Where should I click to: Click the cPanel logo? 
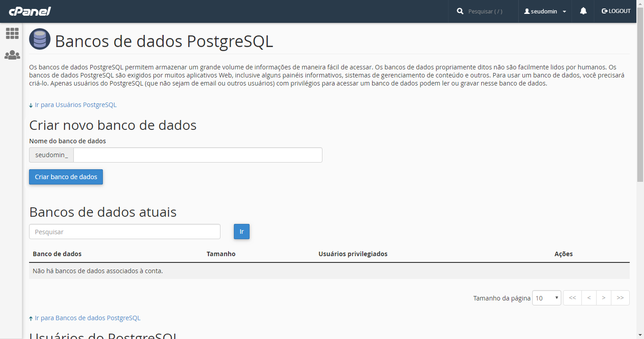coord(30,11)
